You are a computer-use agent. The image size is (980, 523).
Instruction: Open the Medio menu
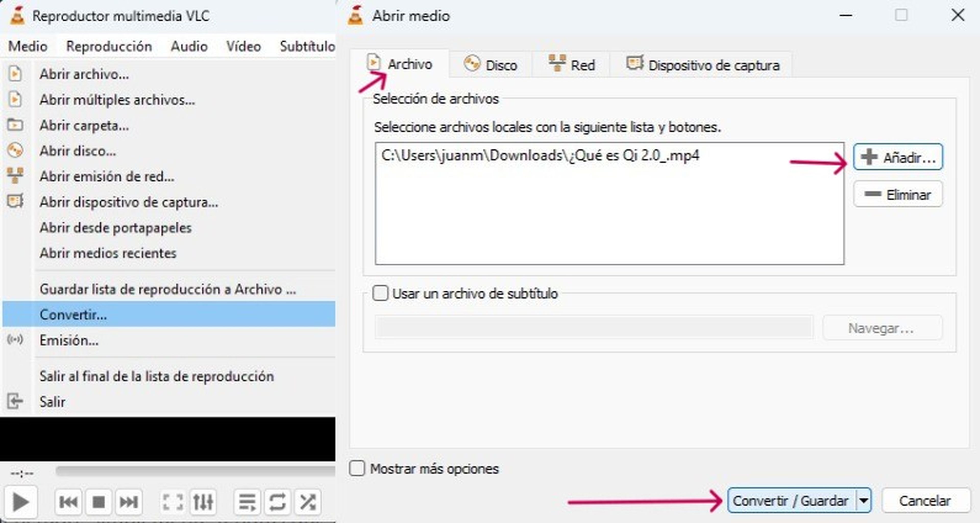(x=28, y=46)
